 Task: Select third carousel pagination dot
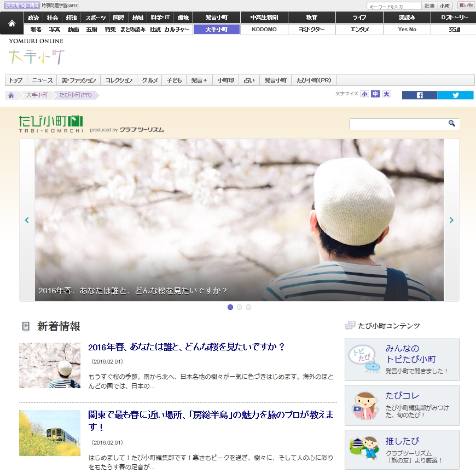(248, 307)
